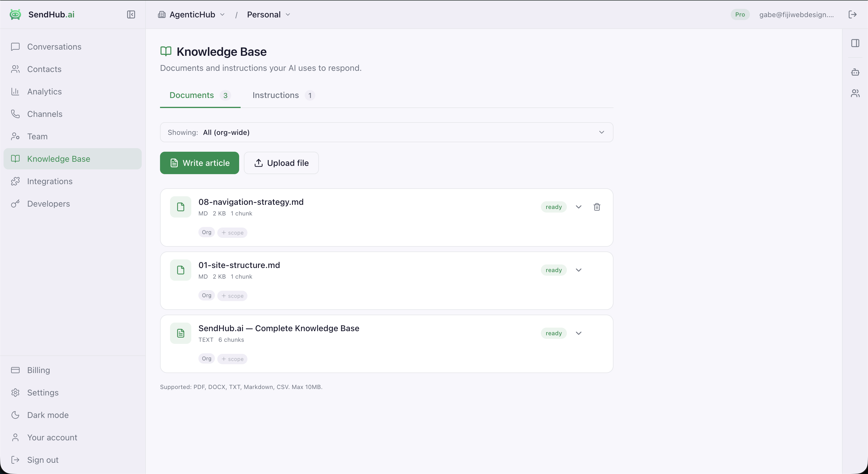The width and height of the screenshot is (868, 474).
Task: Add scope to 01-site-structure.md
Action: pos(232,296)
